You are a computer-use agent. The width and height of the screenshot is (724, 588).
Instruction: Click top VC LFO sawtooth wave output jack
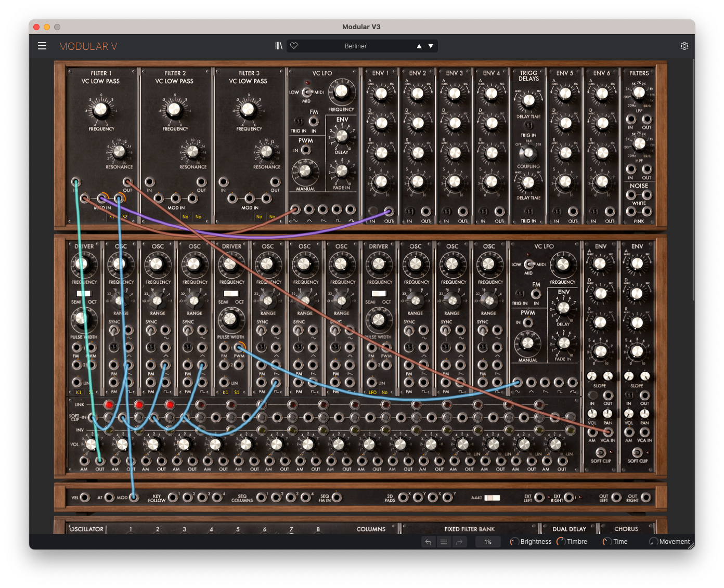(x=323, y=210)
